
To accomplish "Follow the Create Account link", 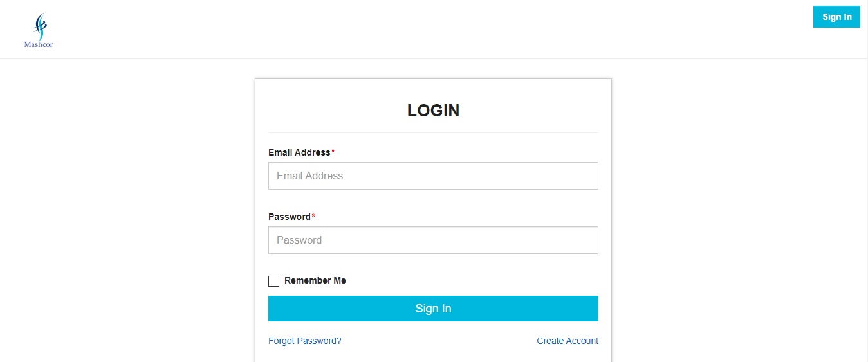I will tap(568, 341).
